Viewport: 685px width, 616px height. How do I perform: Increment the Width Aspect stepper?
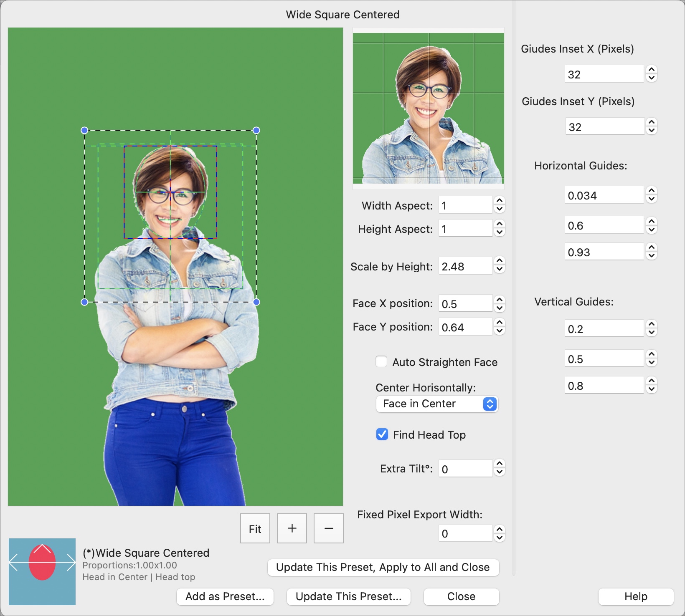click(500, 202)
